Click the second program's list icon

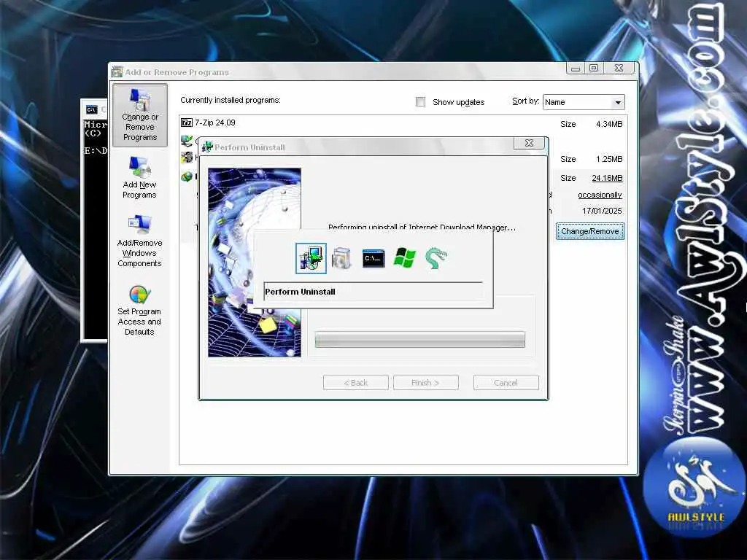click(187, 141)
